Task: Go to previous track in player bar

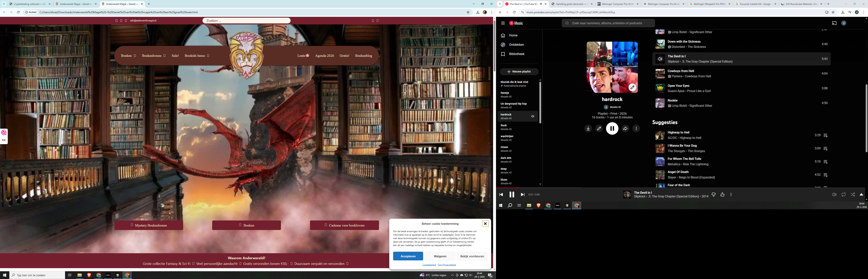Action: click(x=501, y=194)
